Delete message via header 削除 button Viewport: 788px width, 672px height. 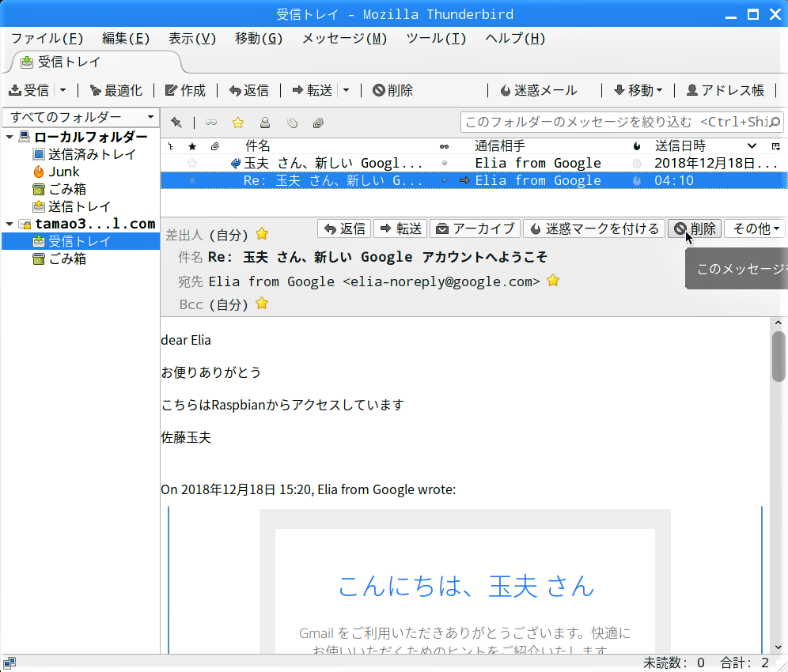pos(695,228)
